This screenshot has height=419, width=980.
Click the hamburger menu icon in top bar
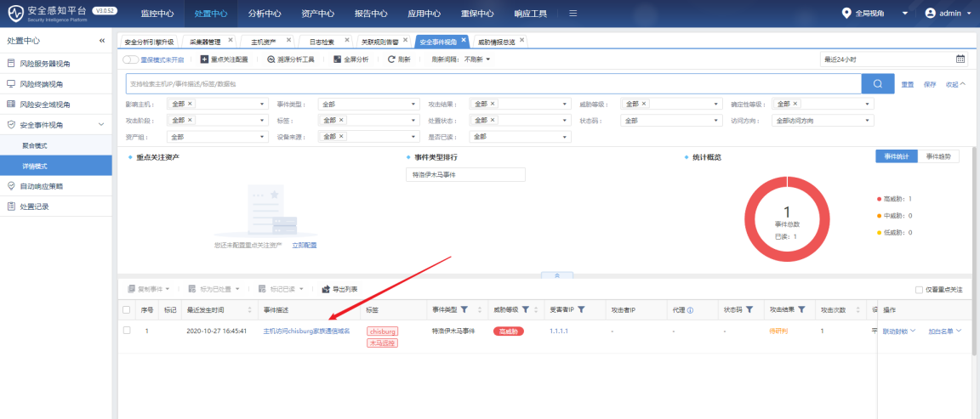[573, 14]
